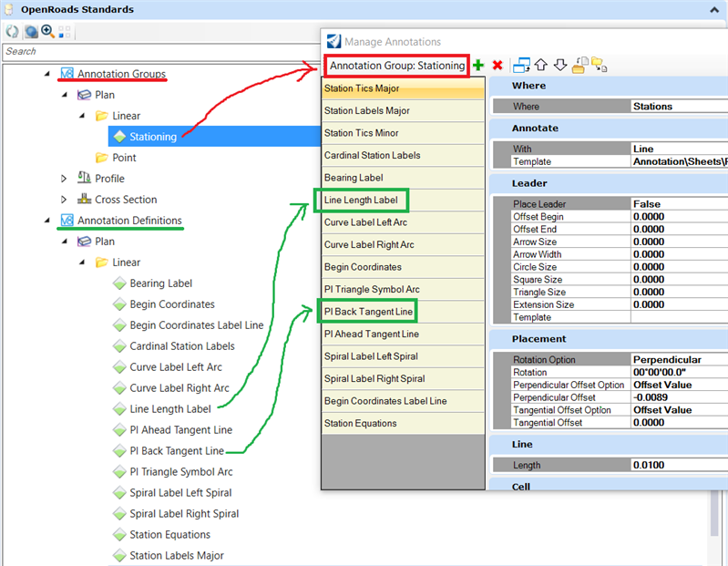Click the Where value Stations field
Image resolution: width=728 pixels, height=566 pixels.
tap(679, 107)
